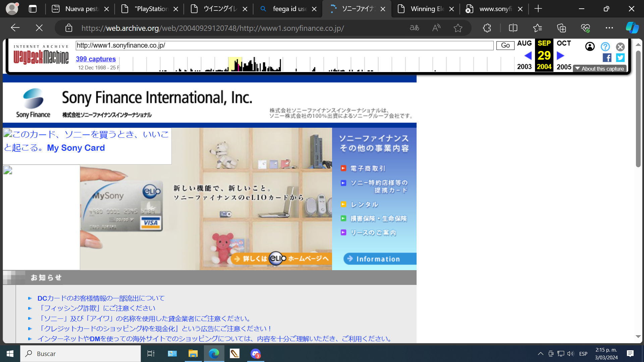Open Browser essentials heart icon
644x362 pixels.
(586, 28)
